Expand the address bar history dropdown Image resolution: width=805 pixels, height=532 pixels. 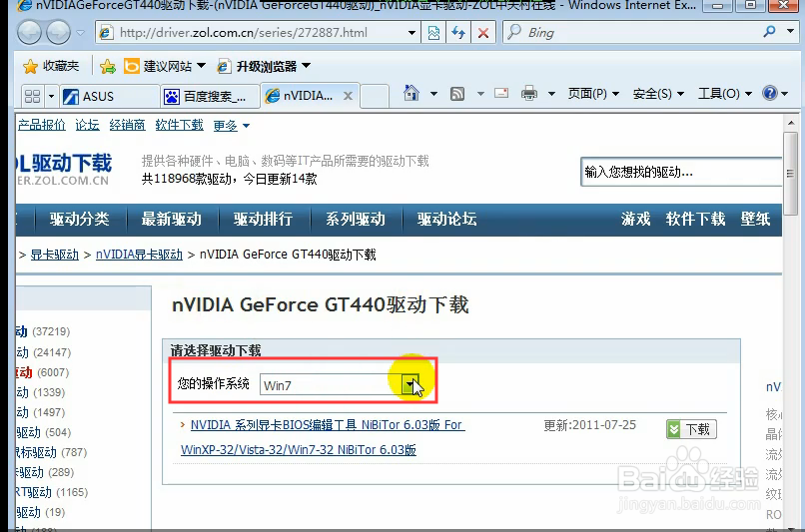click(x=411, y=33)
